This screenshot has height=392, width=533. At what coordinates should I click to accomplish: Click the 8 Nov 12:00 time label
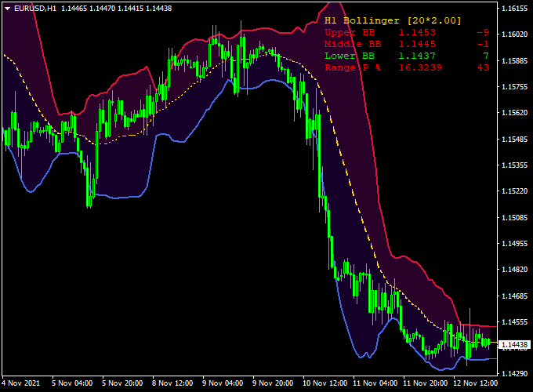click(172, 383)
